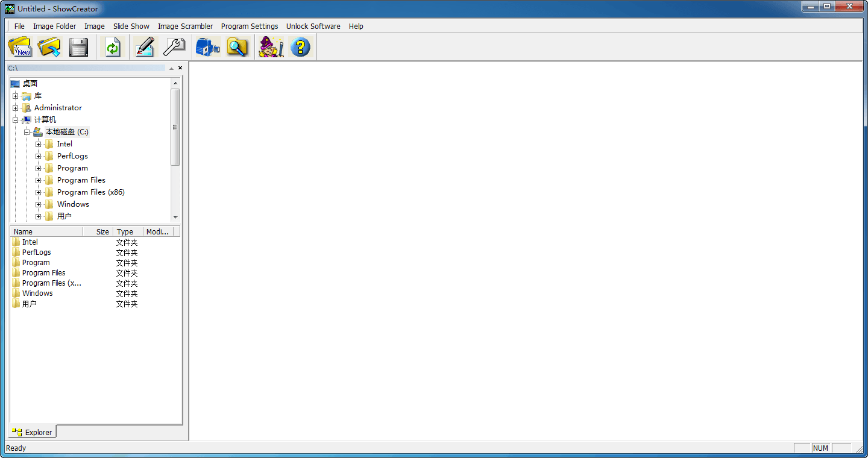Open the Image Scrambler menu
Screen dimensions: 868x458
(x=185, y=26)
